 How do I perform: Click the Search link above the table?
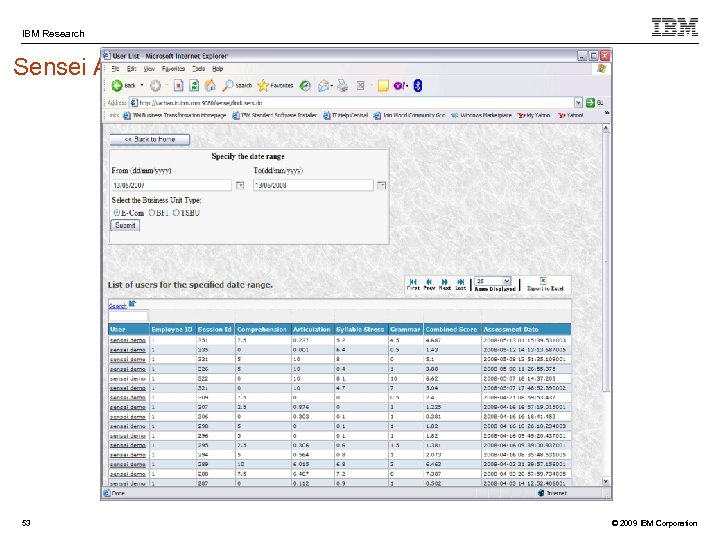118,306
